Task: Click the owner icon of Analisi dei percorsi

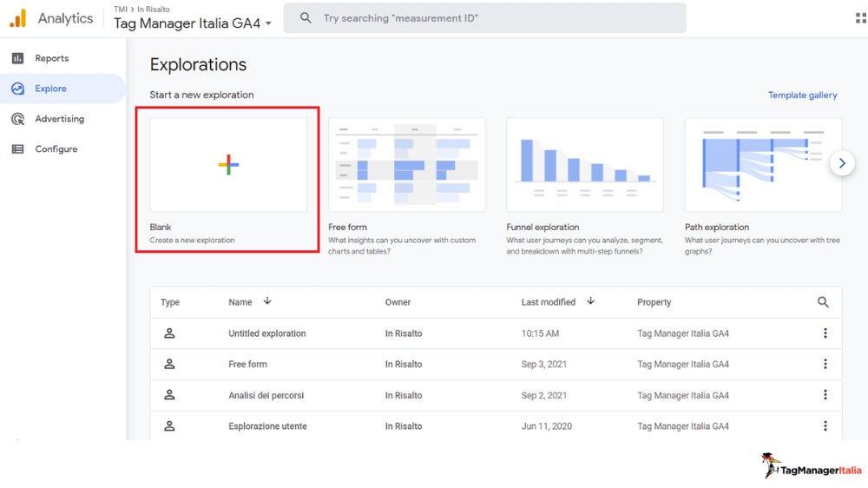Action: tap(169, 395)
